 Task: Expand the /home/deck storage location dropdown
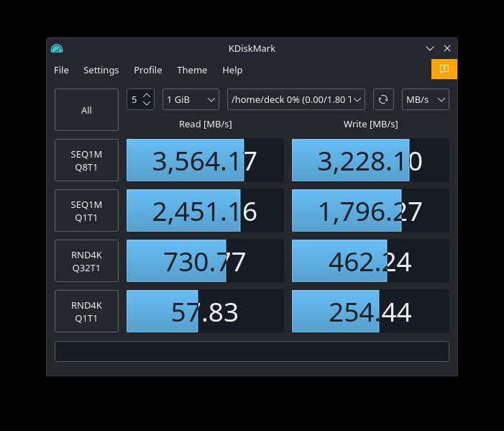(296, 99)
